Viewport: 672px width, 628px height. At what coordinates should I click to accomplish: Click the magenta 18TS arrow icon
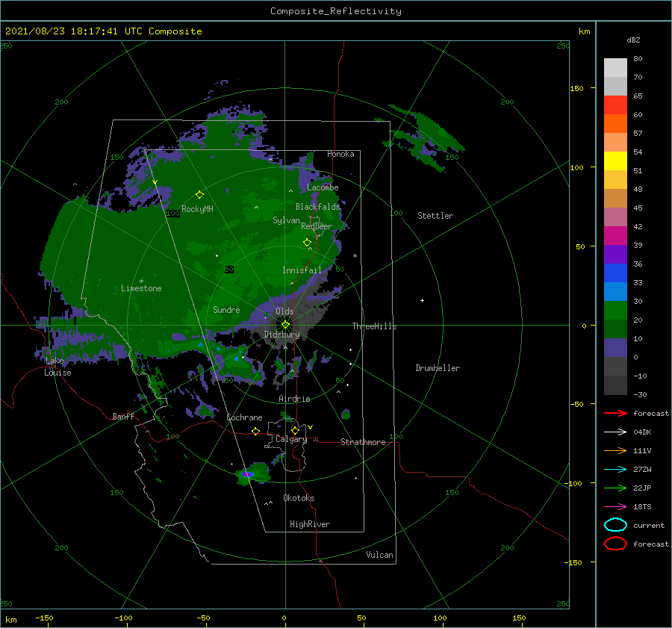[x=615, y=506]
